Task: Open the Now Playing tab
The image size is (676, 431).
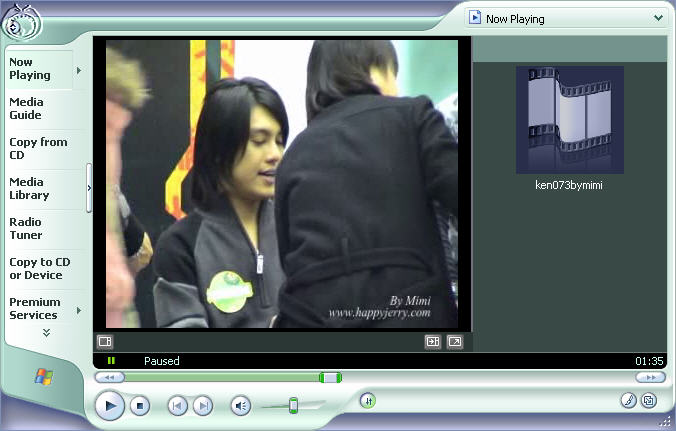Action: [39, 69]
